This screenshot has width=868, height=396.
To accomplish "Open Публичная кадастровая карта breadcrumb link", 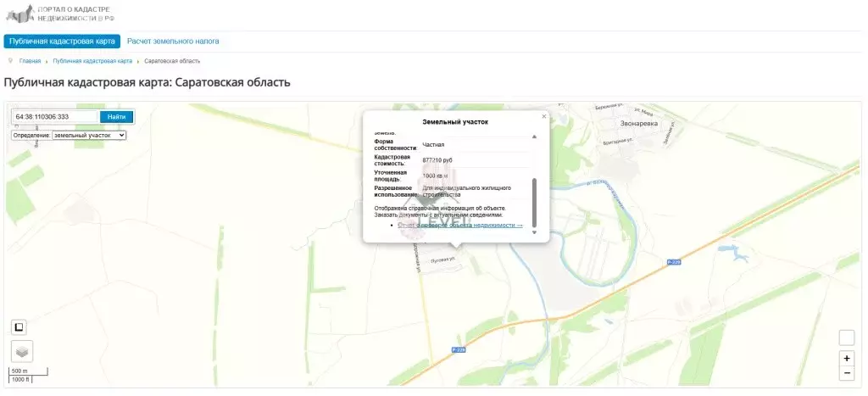I will click(x=92, y=61).
